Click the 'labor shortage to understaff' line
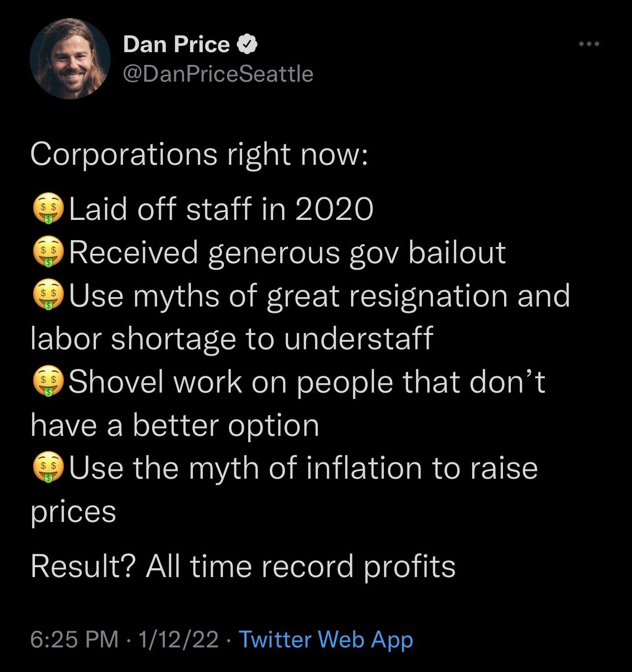The width and height of the screenshot is (632, 672). [x=231, y=339]
